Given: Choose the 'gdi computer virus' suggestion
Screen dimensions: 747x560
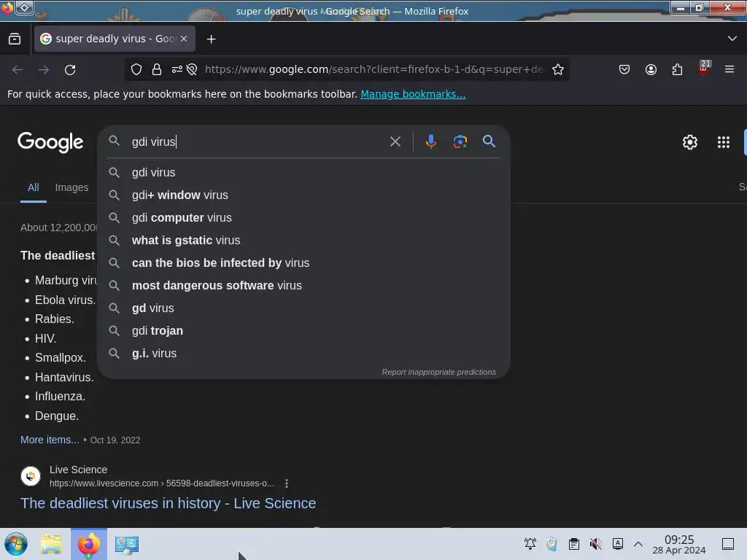Looking at the screenshot, I should 304,217.
